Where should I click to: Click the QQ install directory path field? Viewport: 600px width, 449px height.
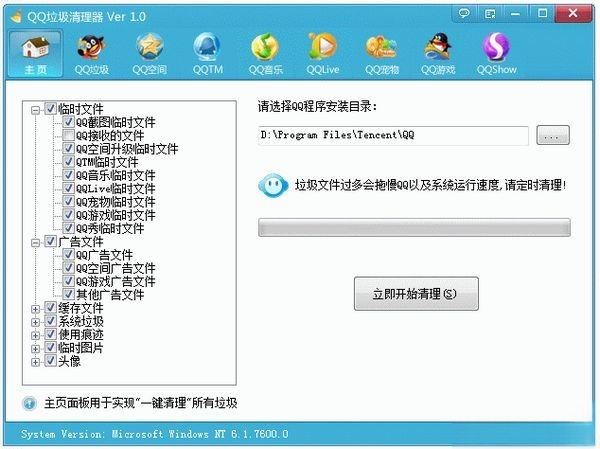pos(393,135)
